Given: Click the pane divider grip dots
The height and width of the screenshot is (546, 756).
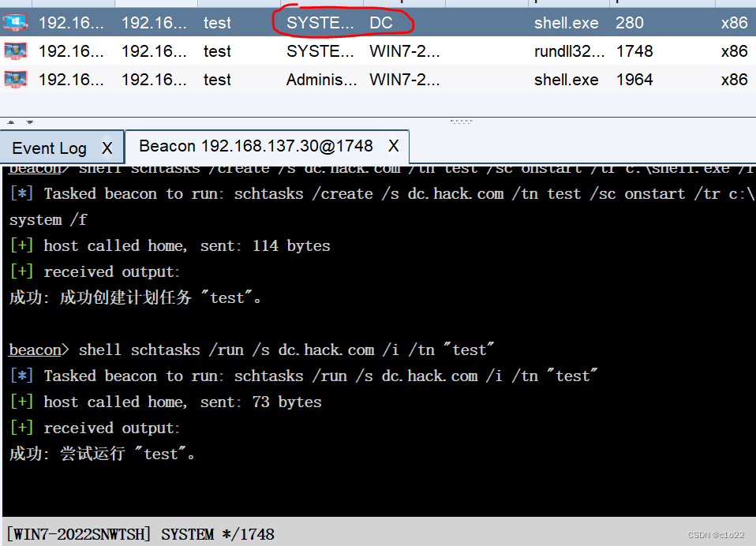Looking at the screenshot, I should click(x=462, y=122).
